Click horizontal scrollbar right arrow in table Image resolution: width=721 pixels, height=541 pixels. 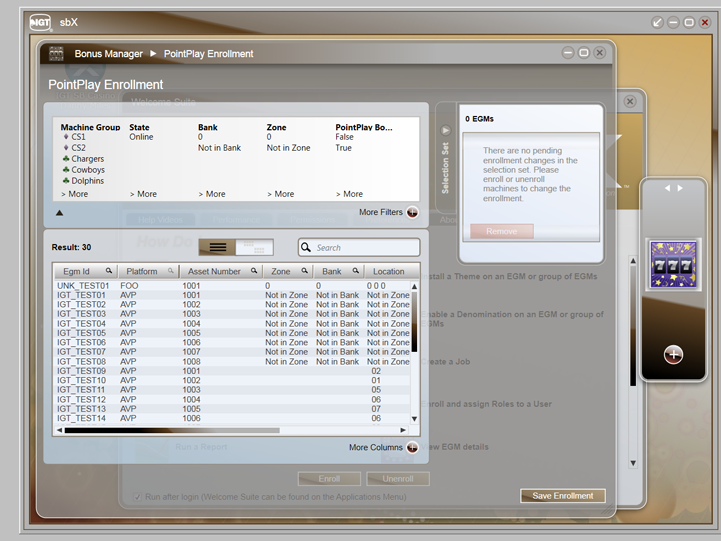(x=403, y=430)
